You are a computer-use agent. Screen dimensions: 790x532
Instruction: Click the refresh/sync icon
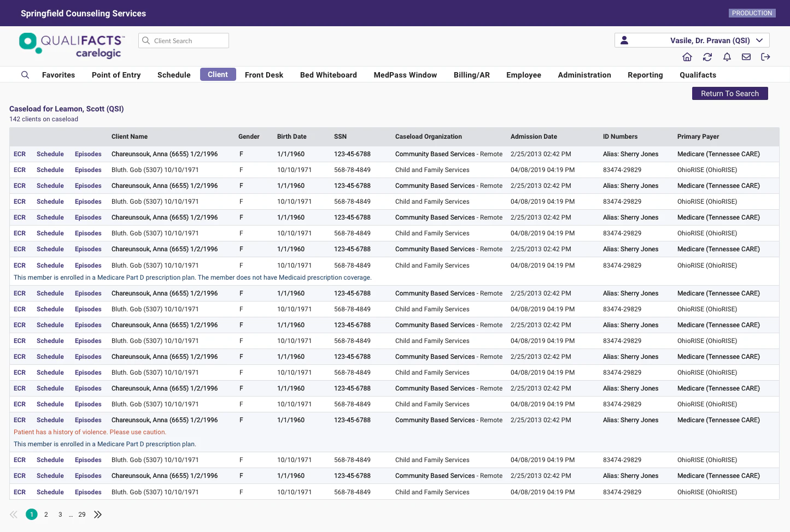(707, 57)
